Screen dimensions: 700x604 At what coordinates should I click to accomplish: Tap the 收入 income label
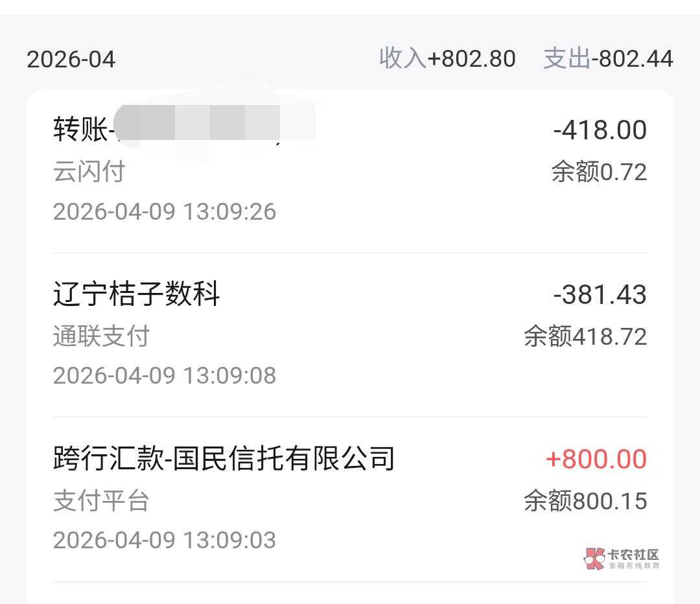pyautogui.click(x=402, y=58)
